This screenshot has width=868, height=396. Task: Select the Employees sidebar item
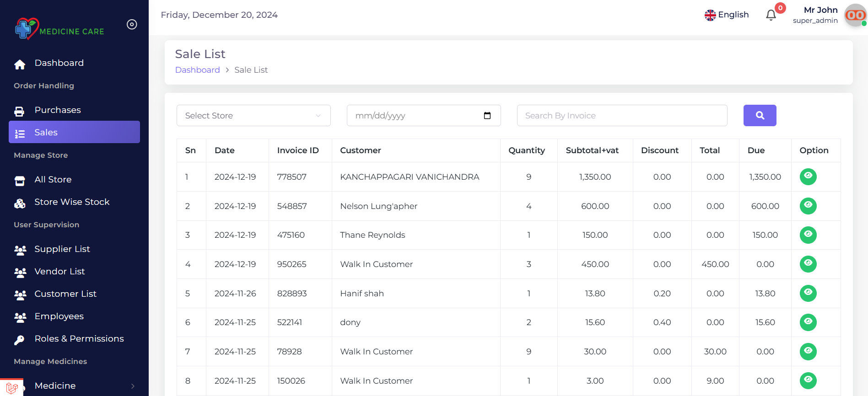pyautogui.click(x=59, y=316)
